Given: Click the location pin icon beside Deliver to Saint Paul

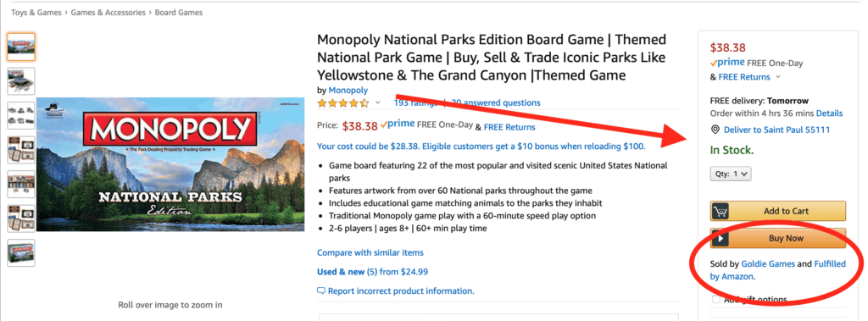Looking at the screenshot, I should coord(715,130).
